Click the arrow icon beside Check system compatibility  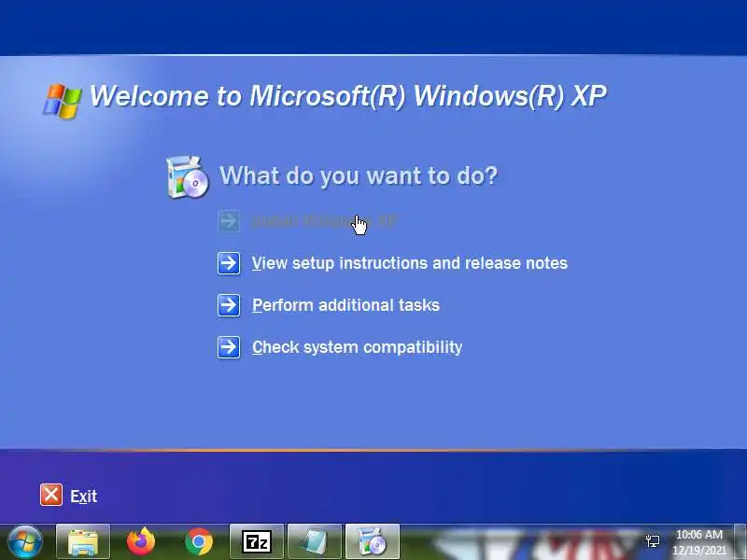pyautogui.click(x=229, y=347)
